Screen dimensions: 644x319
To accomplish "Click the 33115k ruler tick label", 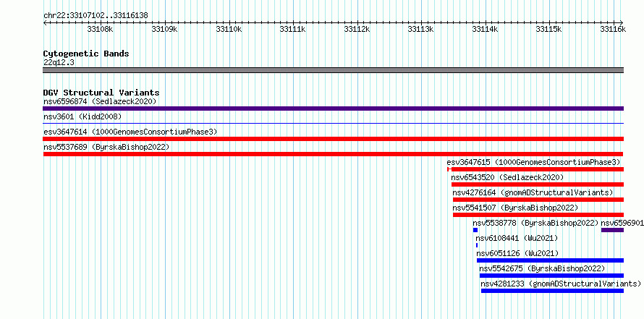I will pos(548,29).
